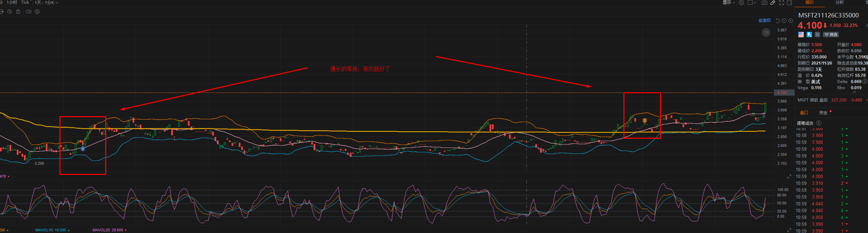
Task: Click the Rho 0.019 value
Action: 856,88
